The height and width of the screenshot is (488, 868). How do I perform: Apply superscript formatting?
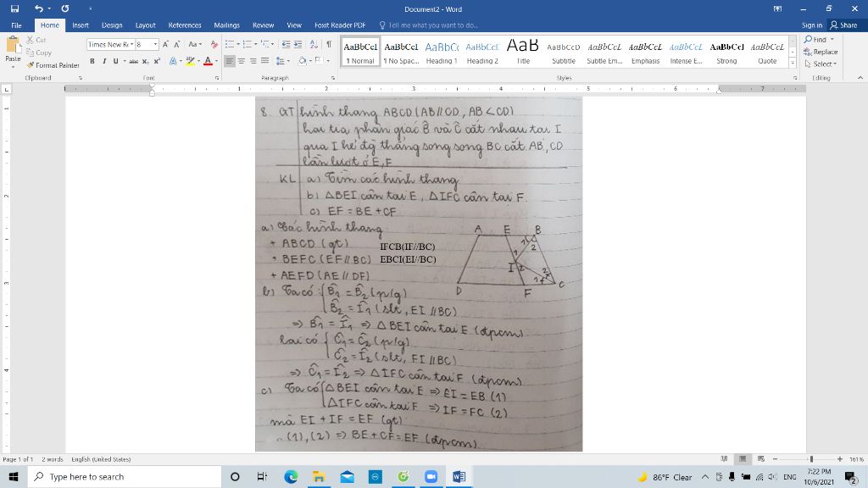click(157, 61)
